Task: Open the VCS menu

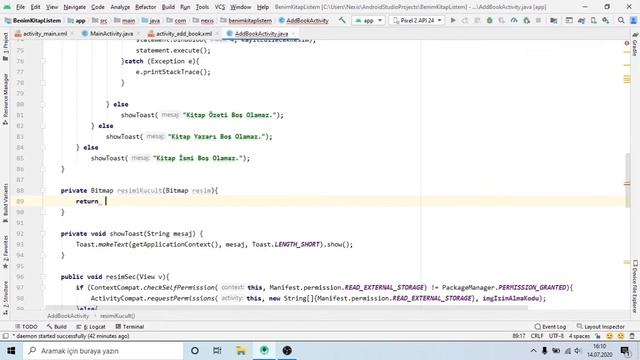Action: [220, 7]
